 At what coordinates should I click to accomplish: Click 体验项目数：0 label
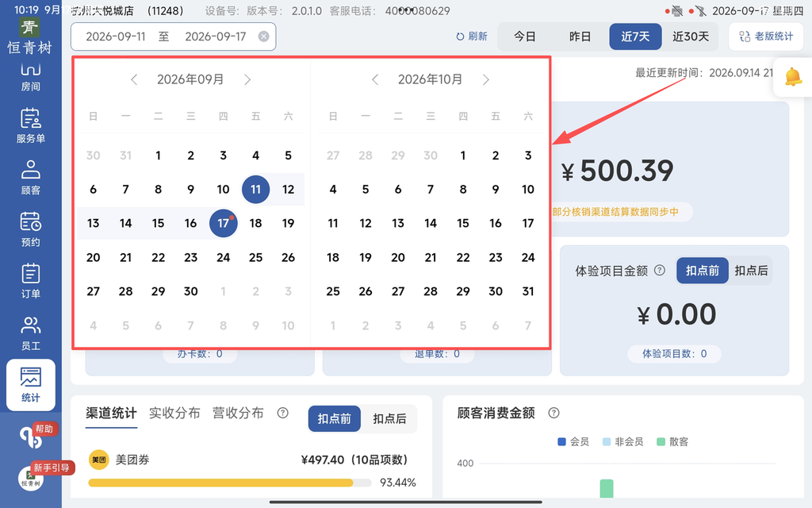point(674,353)
